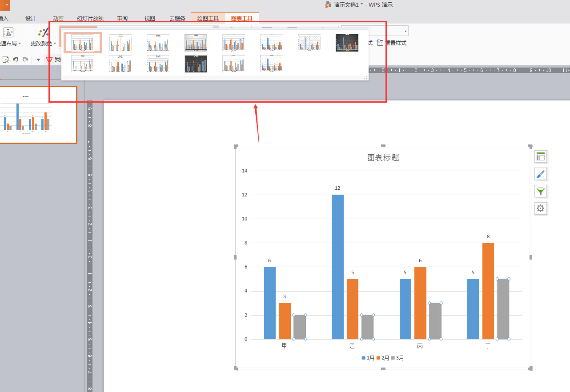Switch to the Review tab
This screenshot has width=570, height=392.
tap(122, 19)
